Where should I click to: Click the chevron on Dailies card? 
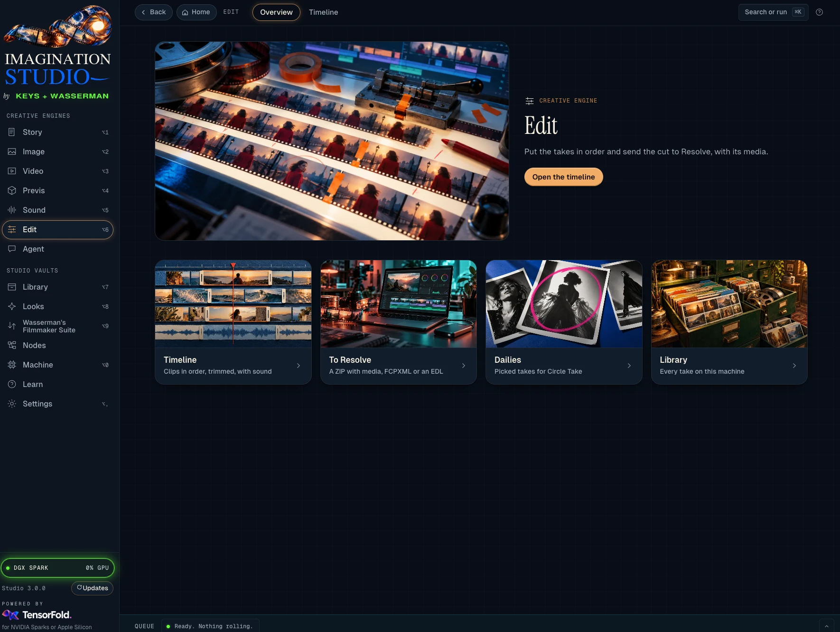(629, 366)
